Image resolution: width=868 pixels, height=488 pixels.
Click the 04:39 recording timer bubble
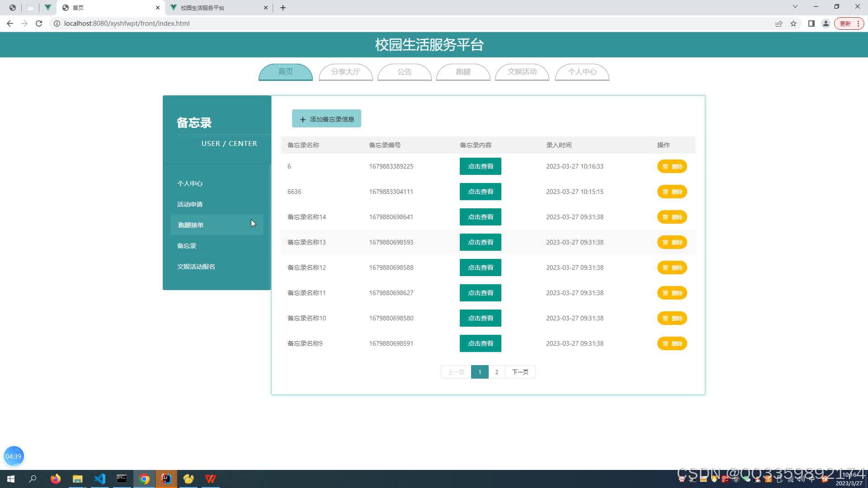pos(14,456)
